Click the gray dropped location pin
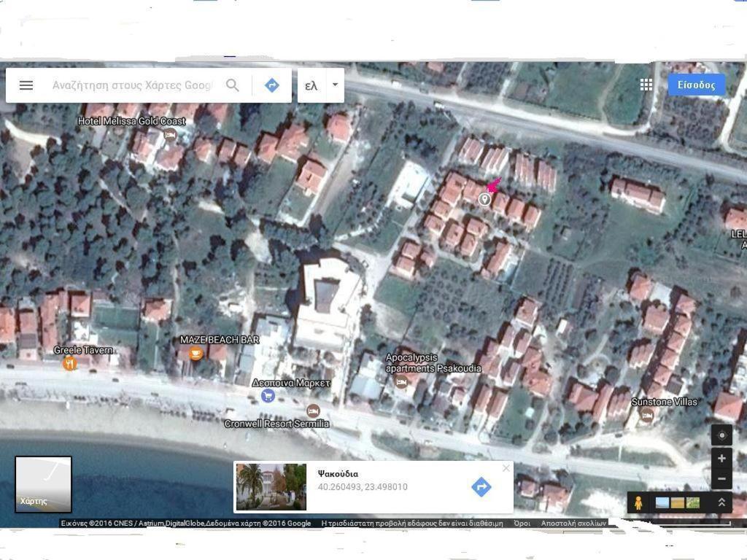The width and height of the screenshot is (747, 560). [x=484, y=199]
